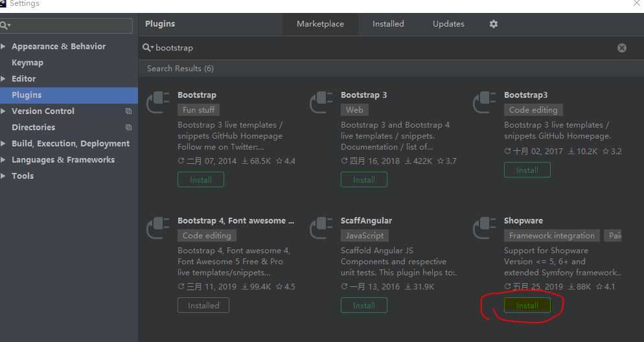Switch to the Installed tab
This screenshot has width=644, height=342.
tap(388, 24)
